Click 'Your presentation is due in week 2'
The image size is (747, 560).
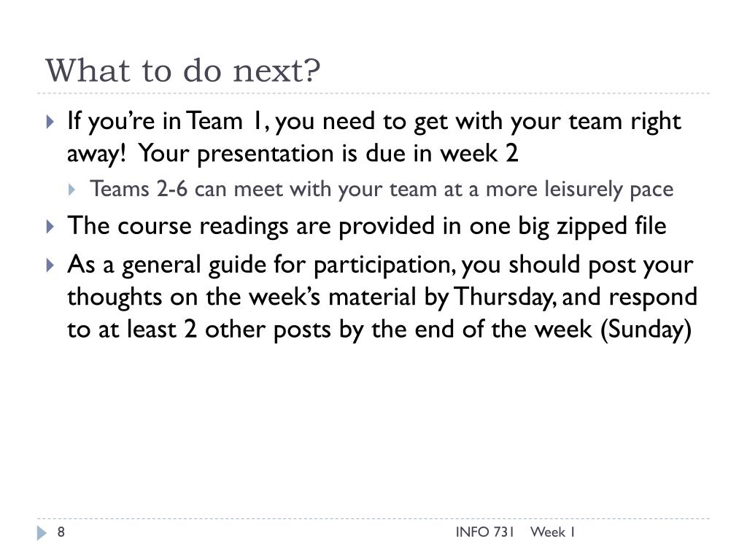(x=328, y=153)
